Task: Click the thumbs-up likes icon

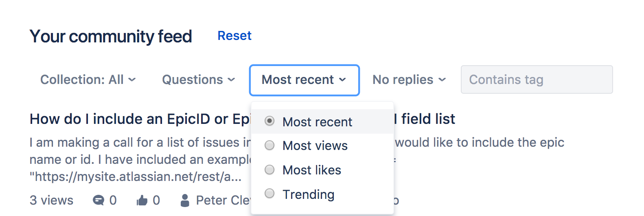Action: [142, 200]
